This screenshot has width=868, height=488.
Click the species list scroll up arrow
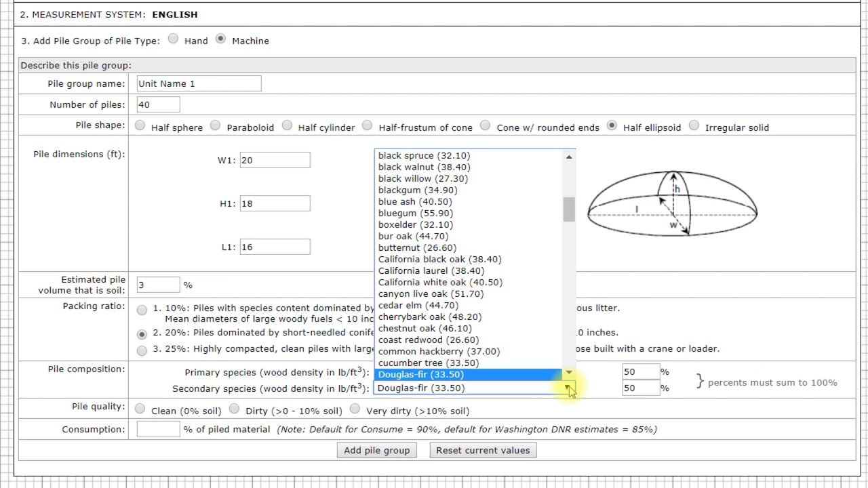pyautogui.click(x=569, y=157)
